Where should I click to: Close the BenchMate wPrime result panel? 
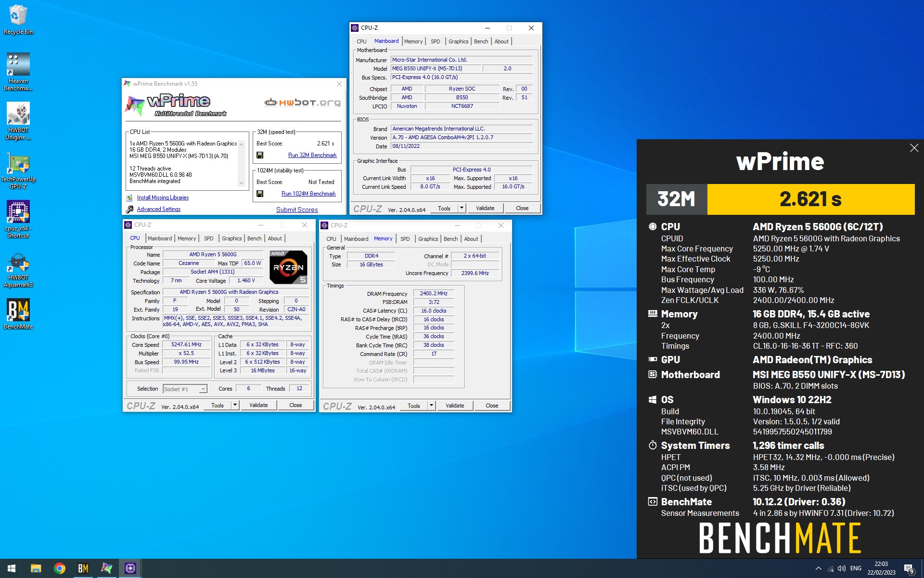tap(914, 148)
